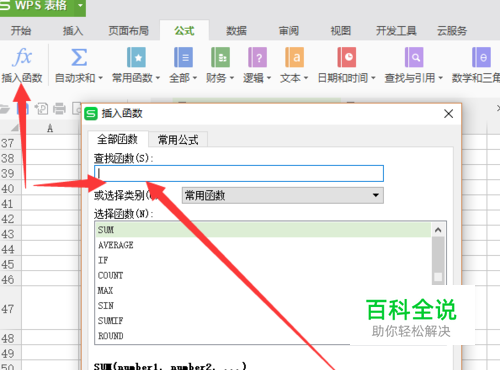500x370 pixels.
Task: Switch to the 审阅 ribbon tab
Action: tap(289, 31)
